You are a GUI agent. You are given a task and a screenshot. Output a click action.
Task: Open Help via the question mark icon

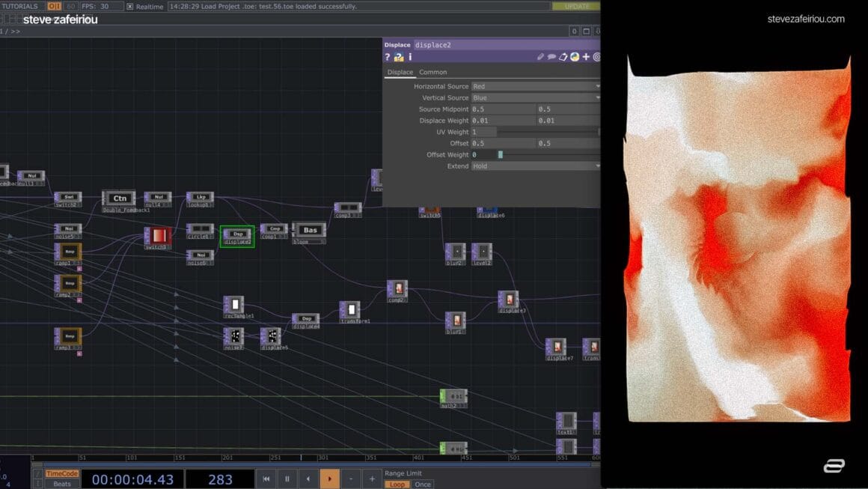(x=388, y=57)
